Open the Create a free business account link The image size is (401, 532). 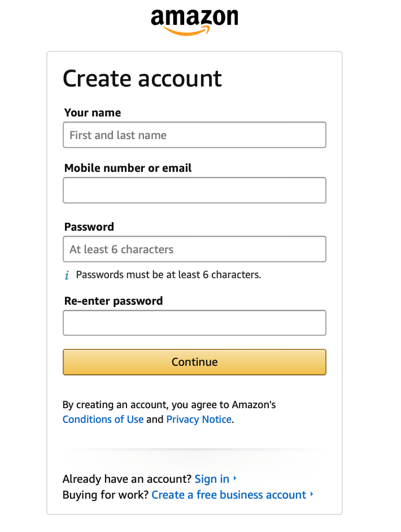pyautogui.click(x=229, y=495)
